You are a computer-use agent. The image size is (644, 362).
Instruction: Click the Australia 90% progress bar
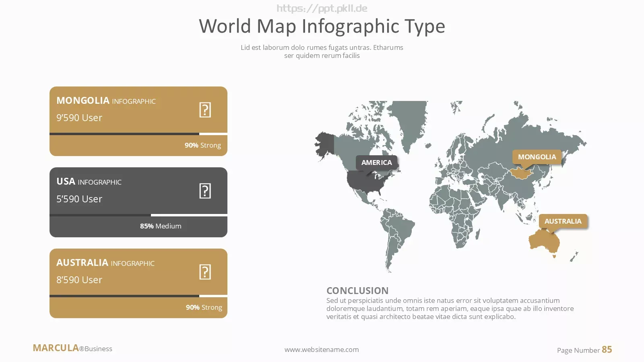[138, 296]
